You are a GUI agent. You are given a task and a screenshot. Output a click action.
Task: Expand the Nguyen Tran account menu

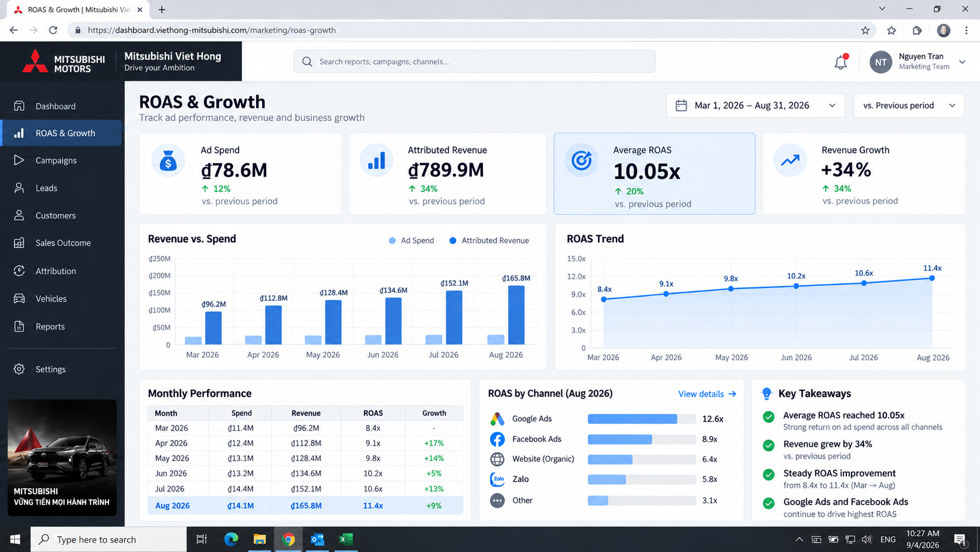(x=962, y=62)
